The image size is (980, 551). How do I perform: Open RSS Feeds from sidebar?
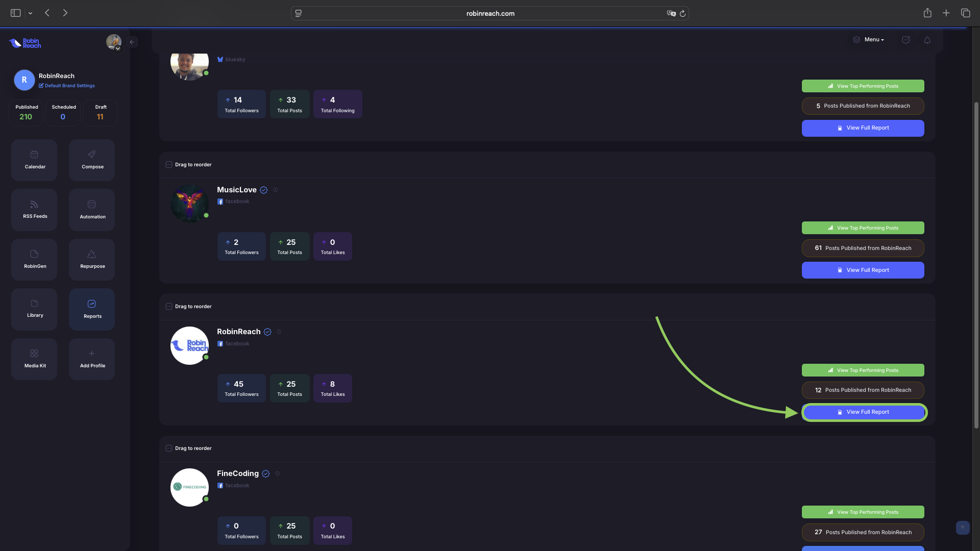(34, 210)
